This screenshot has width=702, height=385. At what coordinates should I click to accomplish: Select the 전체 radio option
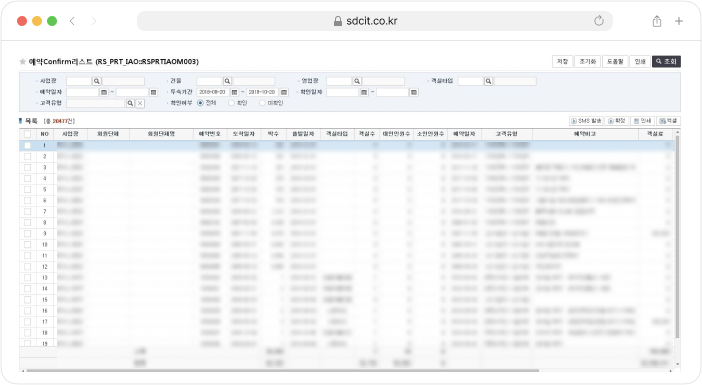tap(200, 103)
